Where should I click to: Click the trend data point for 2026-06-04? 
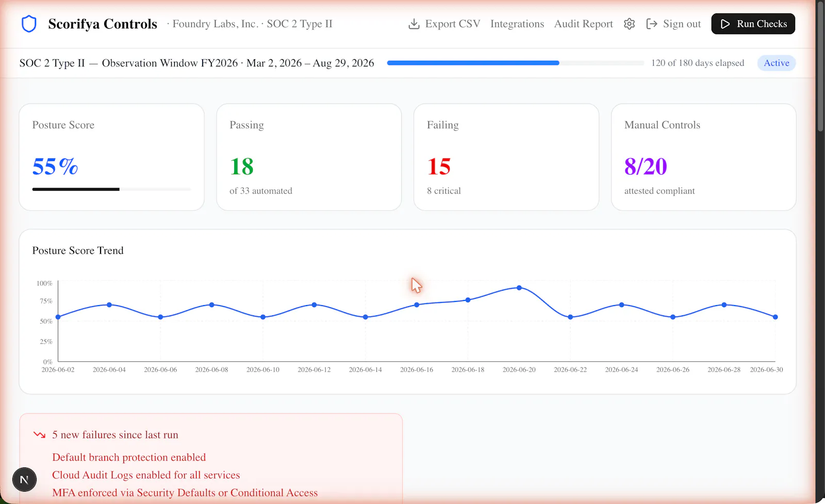click(x=109, y=305)
